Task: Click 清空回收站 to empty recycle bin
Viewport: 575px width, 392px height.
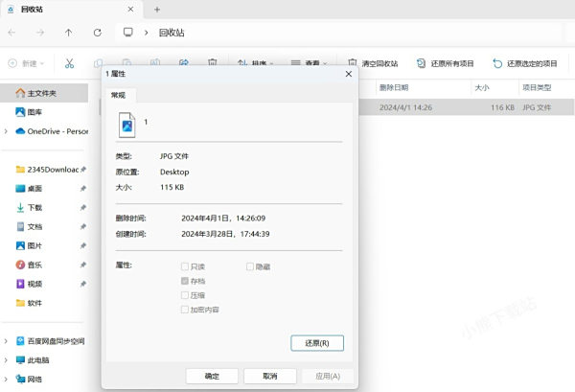Action: click(x=373, y=63)
